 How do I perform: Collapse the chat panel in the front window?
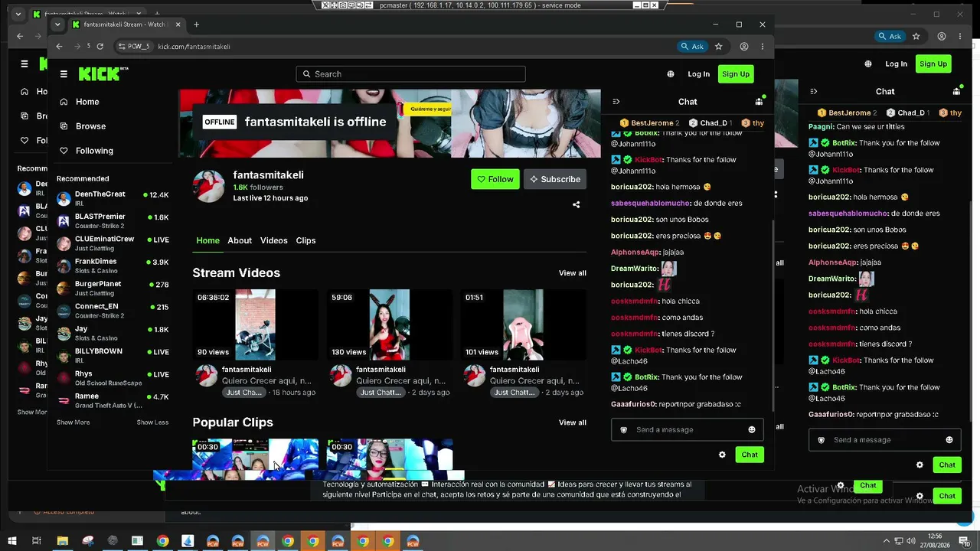coord(616,102)
